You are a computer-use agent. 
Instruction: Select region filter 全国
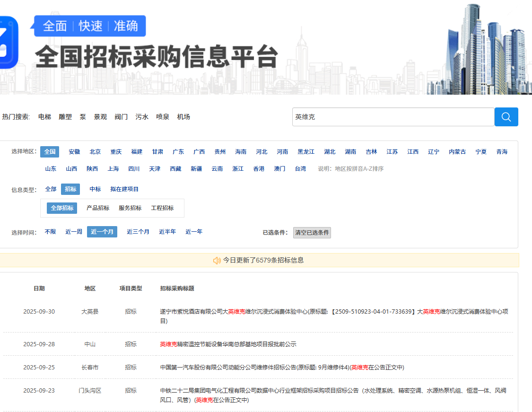click(50, 152)
